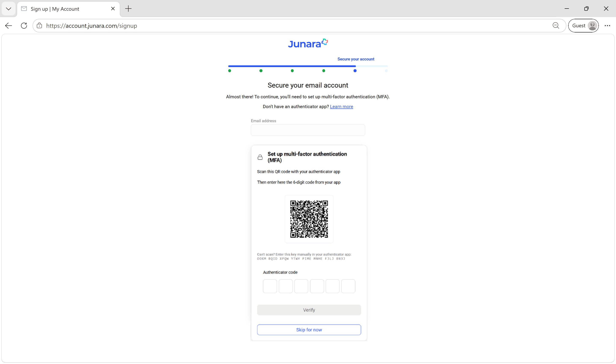Click the first green progress step dot
This screenshot has width=616, height=364.
230,71
